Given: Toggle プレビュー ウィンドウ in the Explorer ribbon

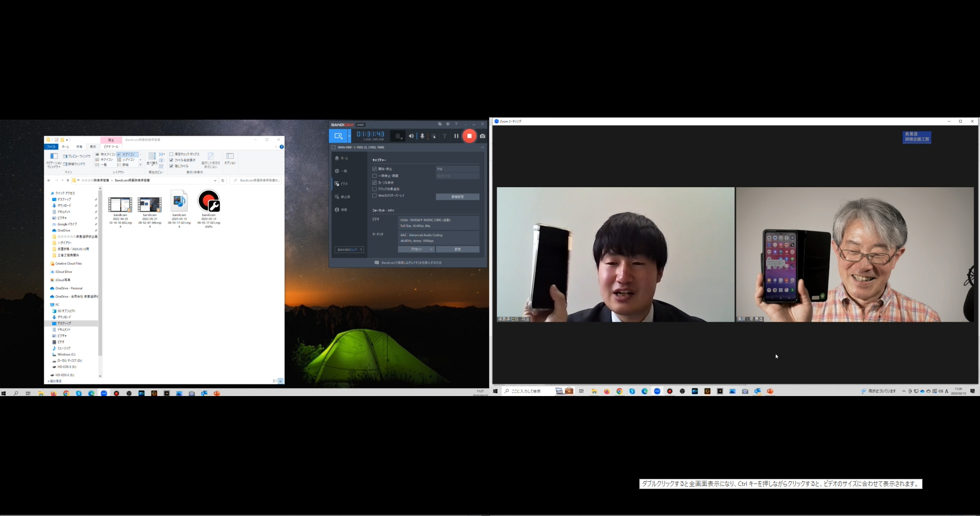Looking at the screenshot, I should 77,156.
